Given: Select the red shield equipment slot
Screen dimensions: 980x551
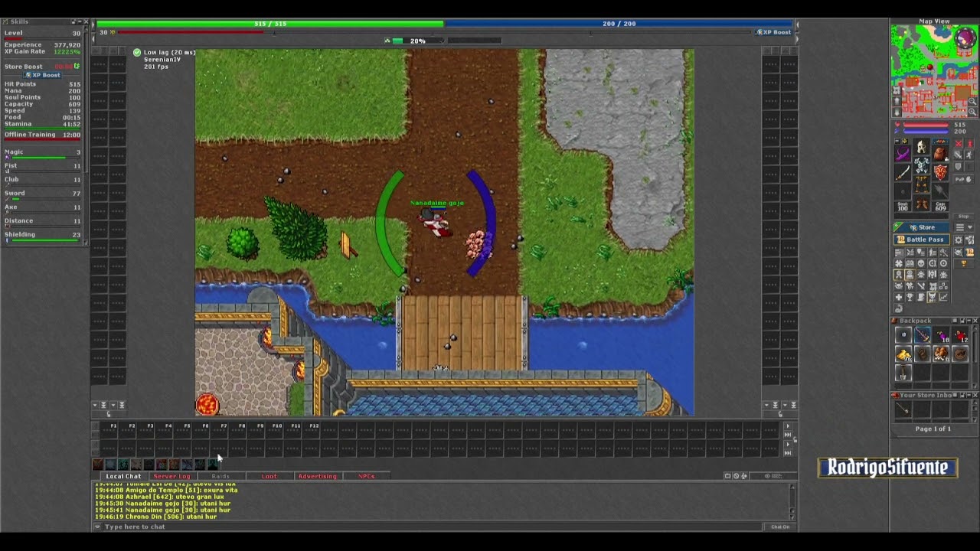Looking at the screenshot, I should (x=940, y=172).
